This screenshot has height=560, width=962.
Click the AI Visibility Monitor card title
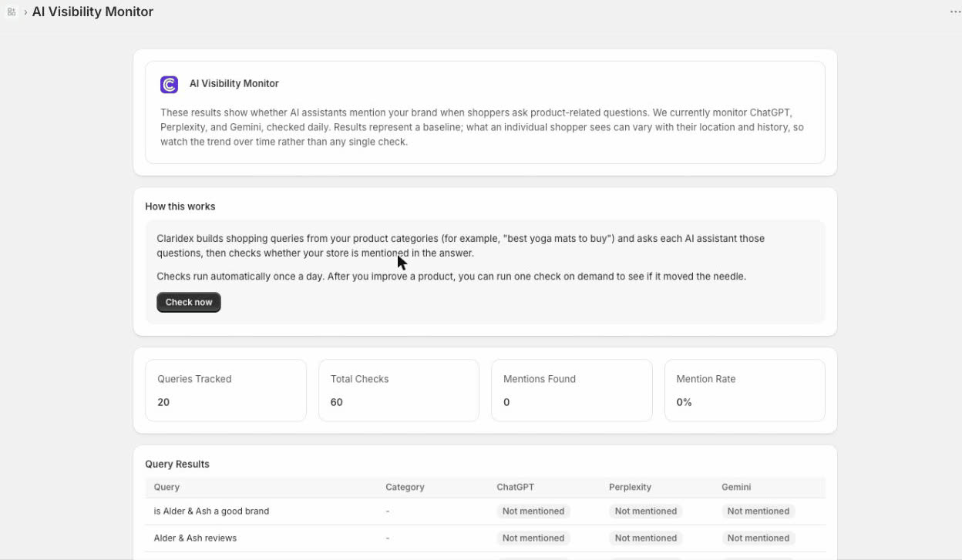click(x=234, y=83)
